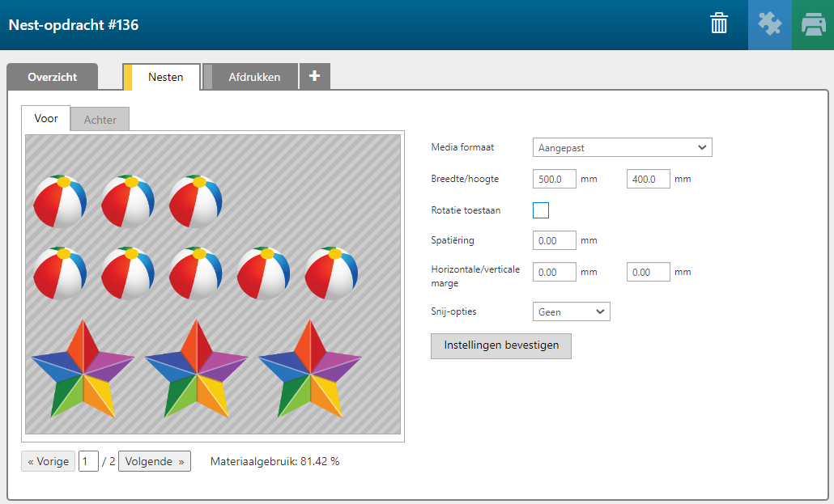Select the Voor side tab
This screenshot has width=834, height=504.
tap(46, 118)
